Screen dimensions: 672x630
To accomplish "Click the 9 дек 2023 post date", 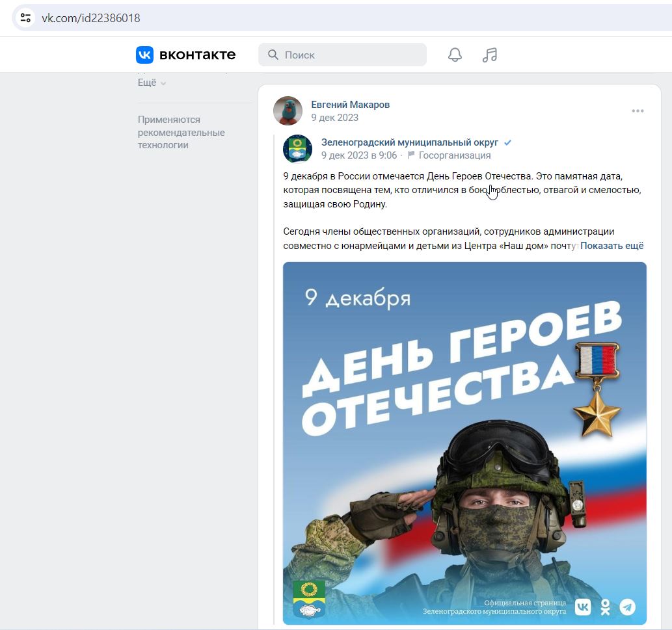I will click(x=334, y=118).
